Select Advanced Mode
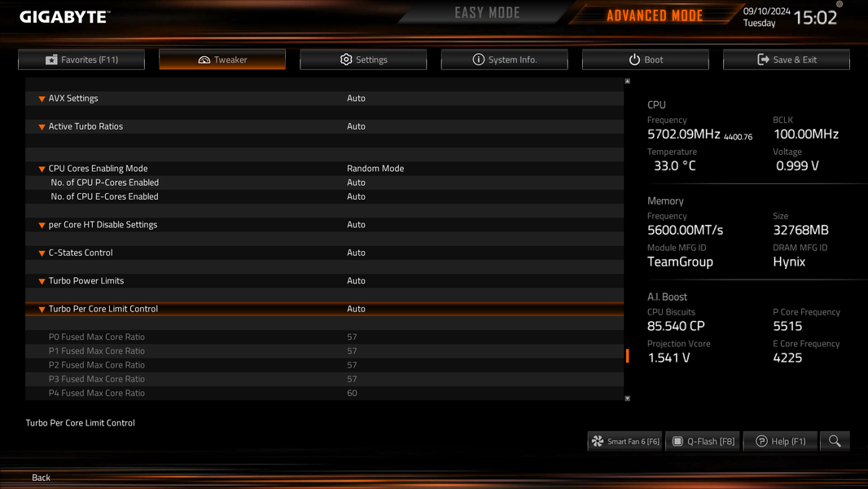 [655, 15]
